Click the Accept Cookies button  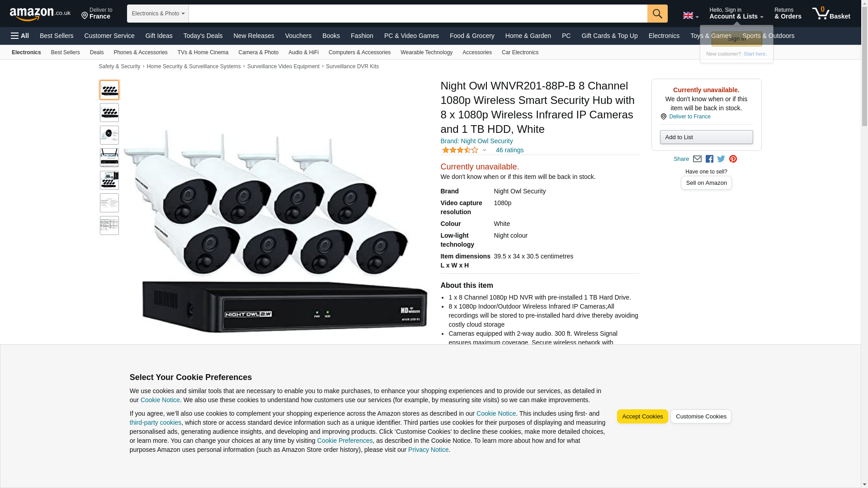[642, 417]
